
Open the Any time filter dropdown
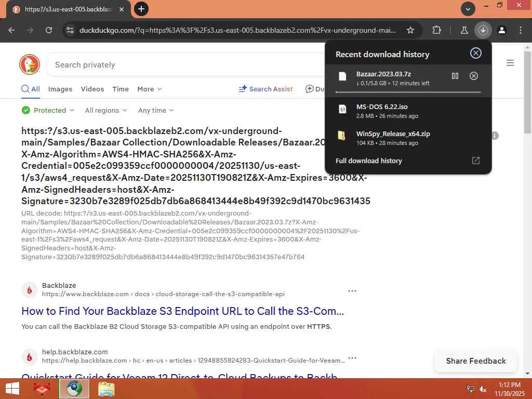(156, 110)
